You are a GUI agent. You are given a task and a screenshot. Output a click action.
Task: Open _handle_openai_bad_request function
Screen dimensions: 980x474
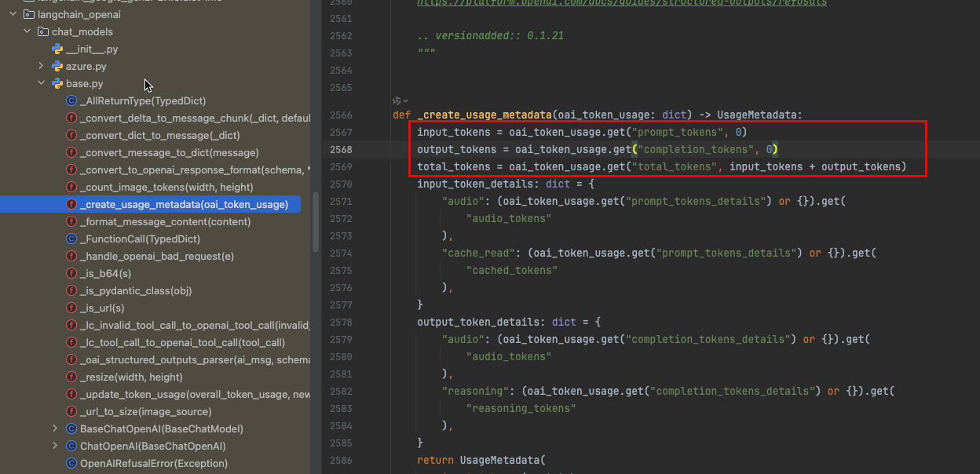[157, 256]
